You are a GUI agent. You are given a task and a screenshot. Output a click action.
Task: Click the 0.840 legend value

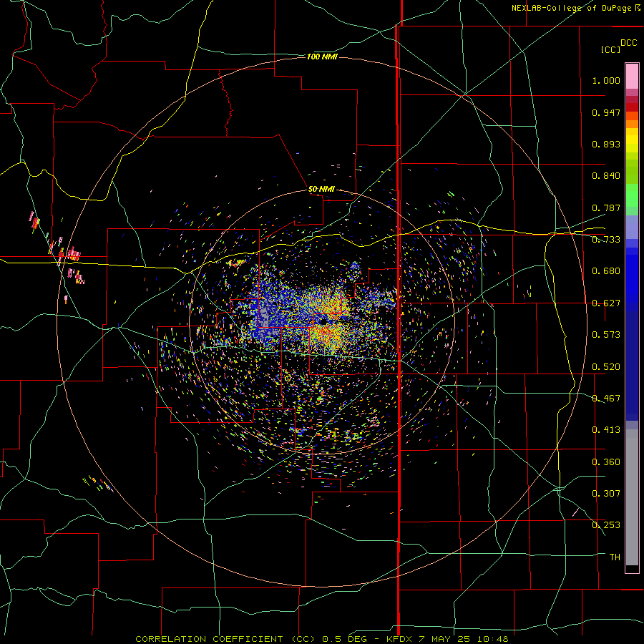pos(606,176)
